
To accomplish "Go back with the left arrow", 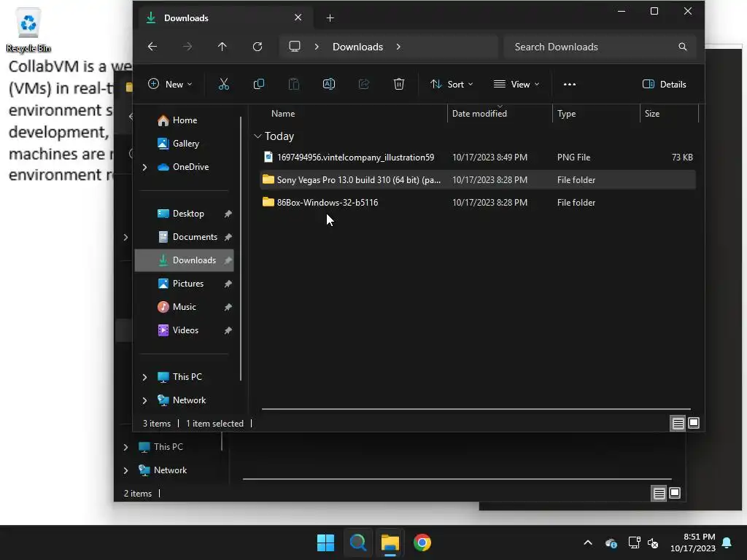I will point(152,47).
